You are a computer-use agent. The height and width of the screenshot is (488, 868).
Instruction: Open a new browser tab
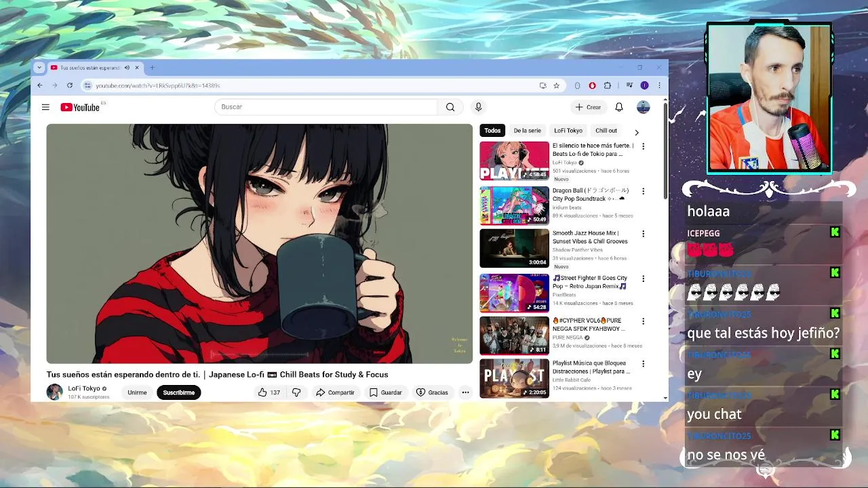point(152,68)
